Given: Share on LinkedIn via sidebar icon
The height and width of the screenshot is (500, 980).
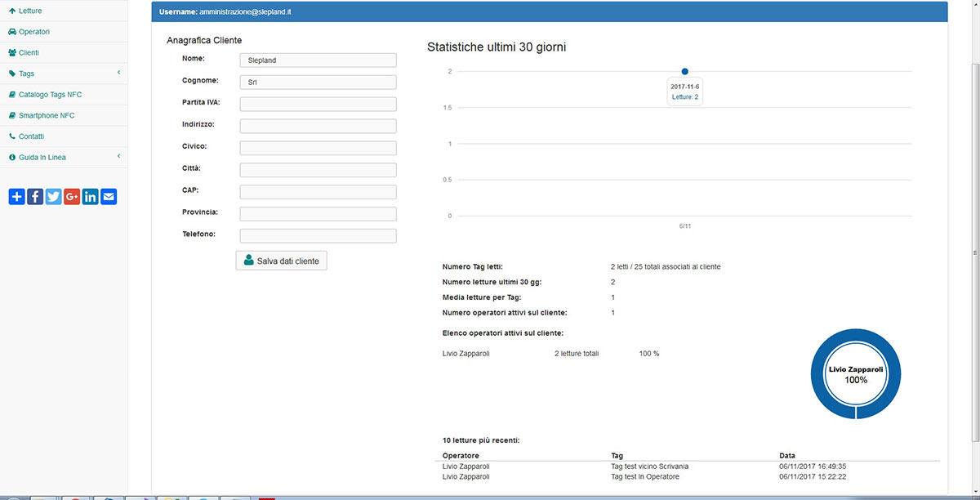Looking at the screenshot, I should click(90, 196).
